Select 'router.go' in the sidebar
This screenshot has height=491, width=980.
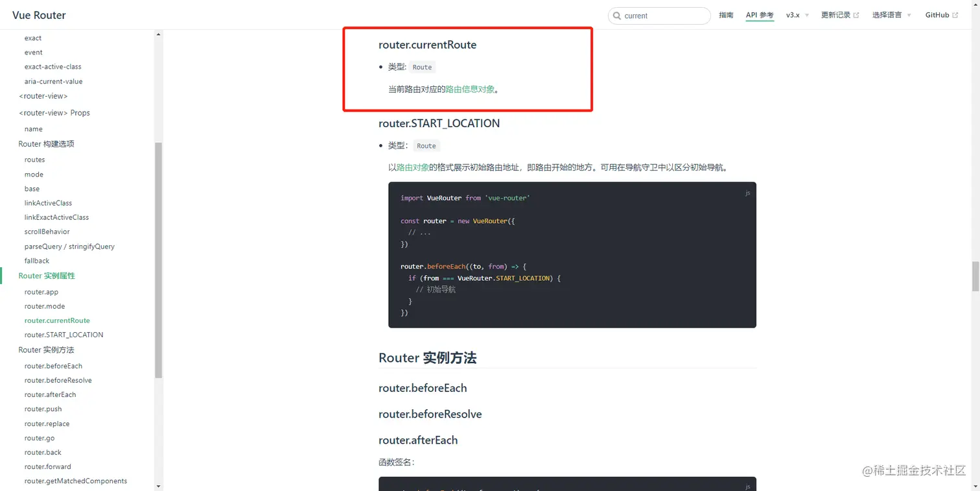point(40,438)
